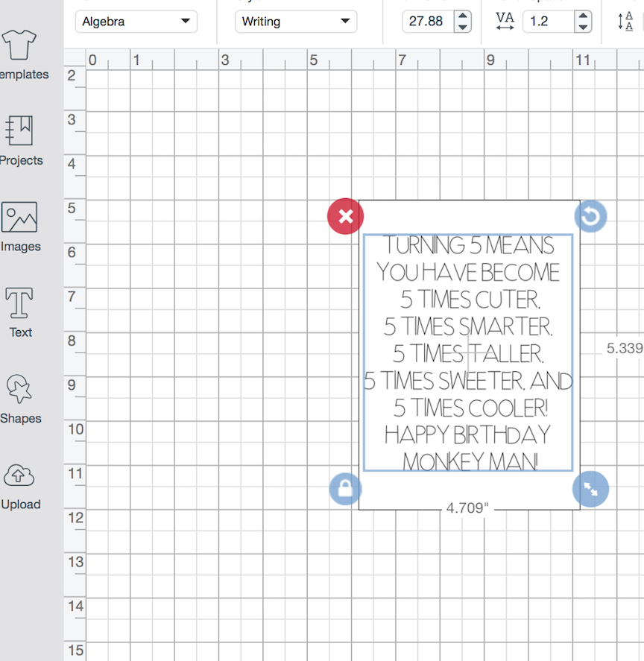Open the Writing style dropdown
644x661 pixels.
tap(296, 22)
